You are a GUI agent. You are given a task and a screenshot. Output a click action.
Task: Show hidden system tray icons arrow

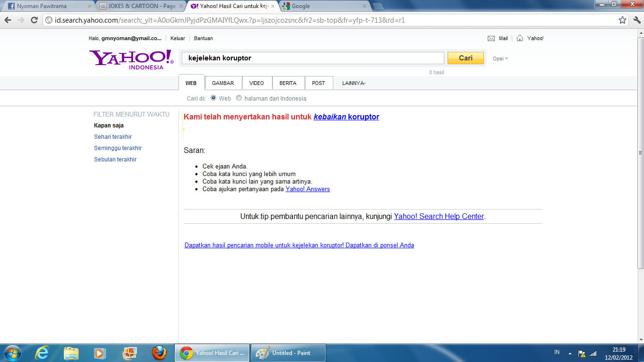point(570,353)
